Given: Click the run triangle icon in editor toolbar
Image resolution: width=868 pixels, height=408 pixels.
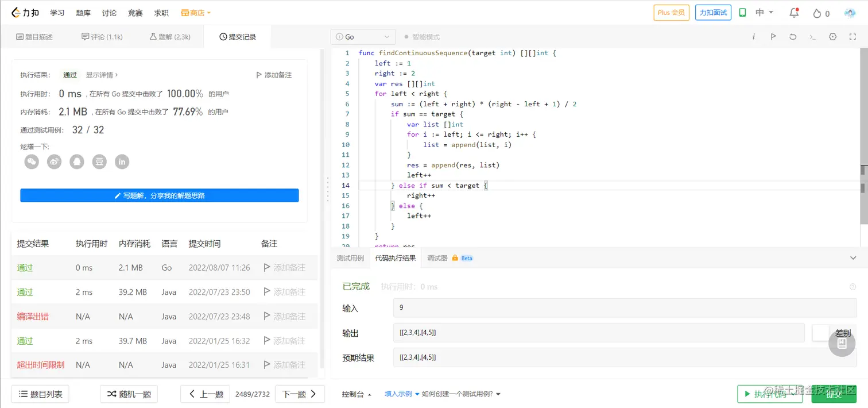Looking at the screenshot, I should (x=773, y=37).
